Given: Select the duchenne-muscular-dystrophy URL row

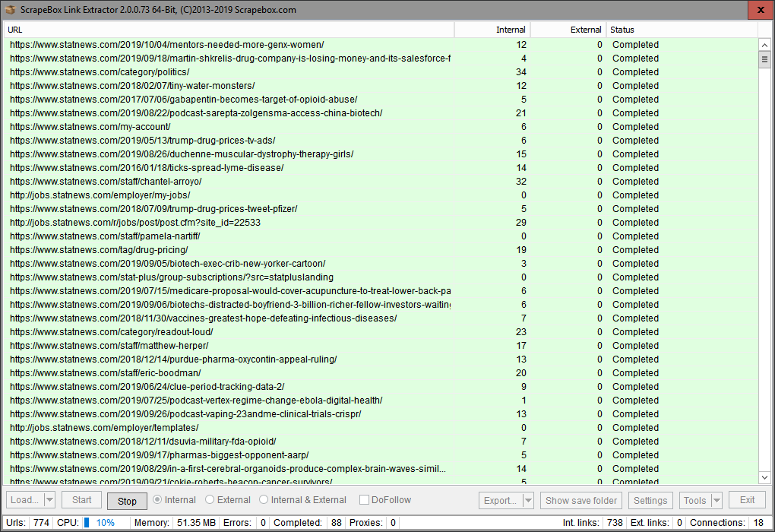Looking at the screenshot, I should (381, 154).
